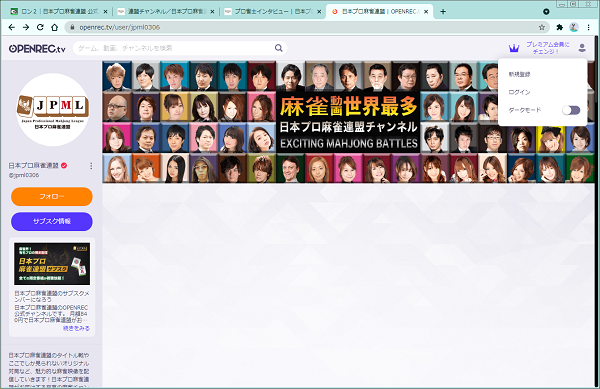Toggle the dark mode switch

571,110
